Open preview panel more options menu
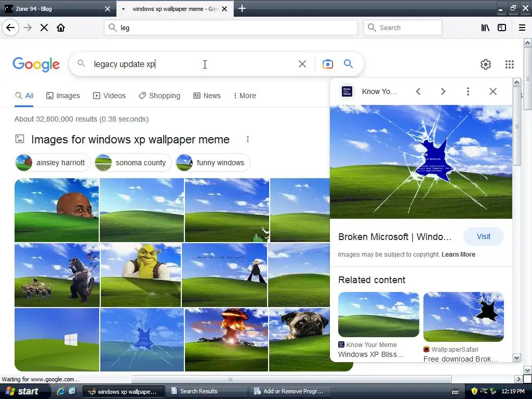Screen dimensions: 532x399 (468, 91)
